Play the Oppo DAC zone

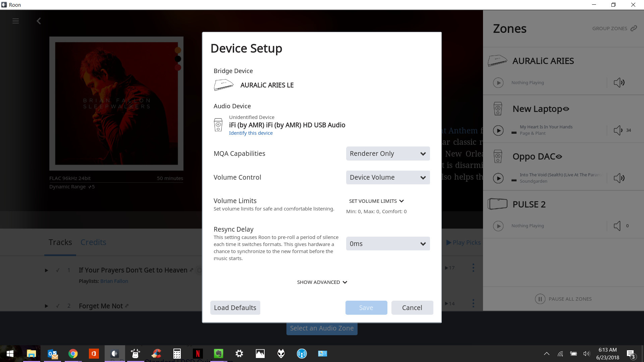[x=498, y=178]
